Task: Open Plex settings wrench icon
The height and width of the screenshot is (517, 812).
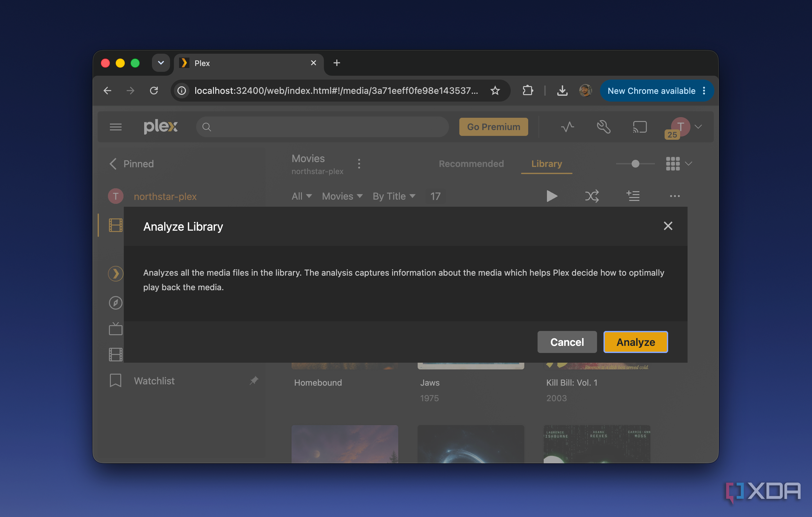Action: (x=604, y=127)
